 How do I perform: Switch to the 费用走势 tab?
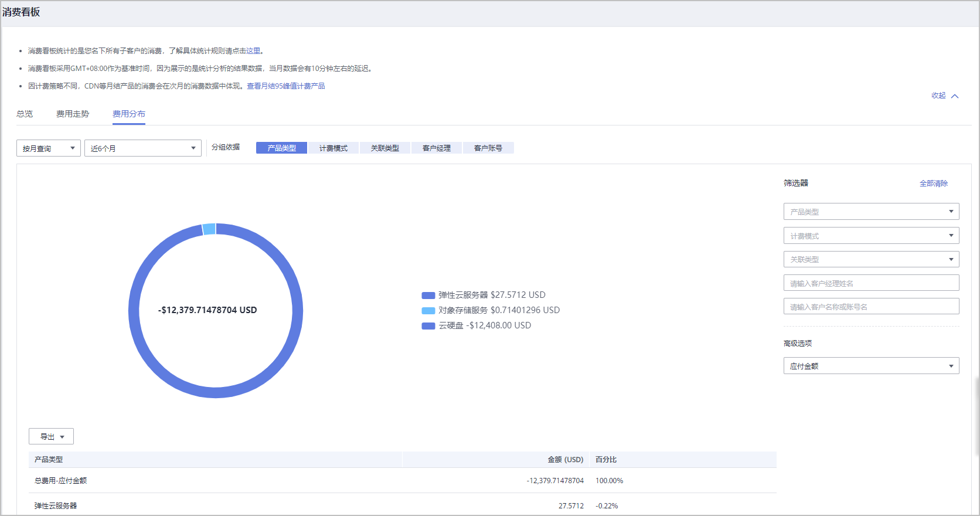[x=73, y=114]
